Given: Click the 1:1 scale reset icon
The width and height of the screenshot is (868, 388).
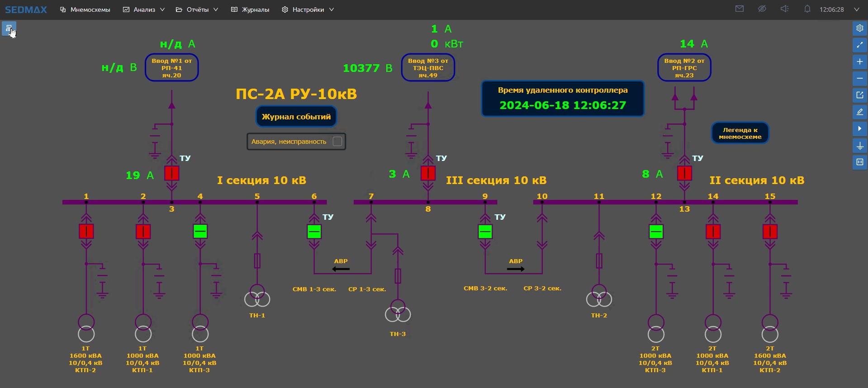Looking at the screenshot, I should point(859,162).
